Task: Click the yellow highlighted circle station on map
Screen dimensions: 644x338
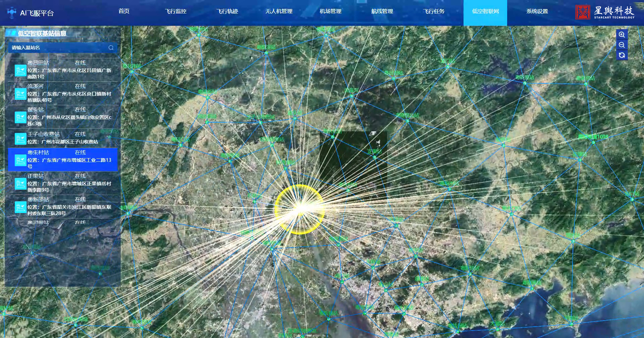Action: pos(300,209)
